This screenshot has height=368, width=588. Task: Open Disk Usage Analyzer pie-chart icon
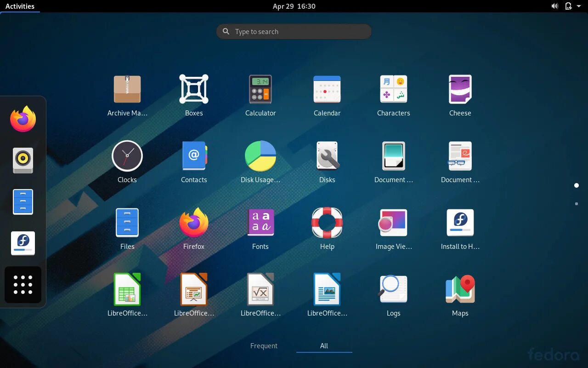pos(260,156)
